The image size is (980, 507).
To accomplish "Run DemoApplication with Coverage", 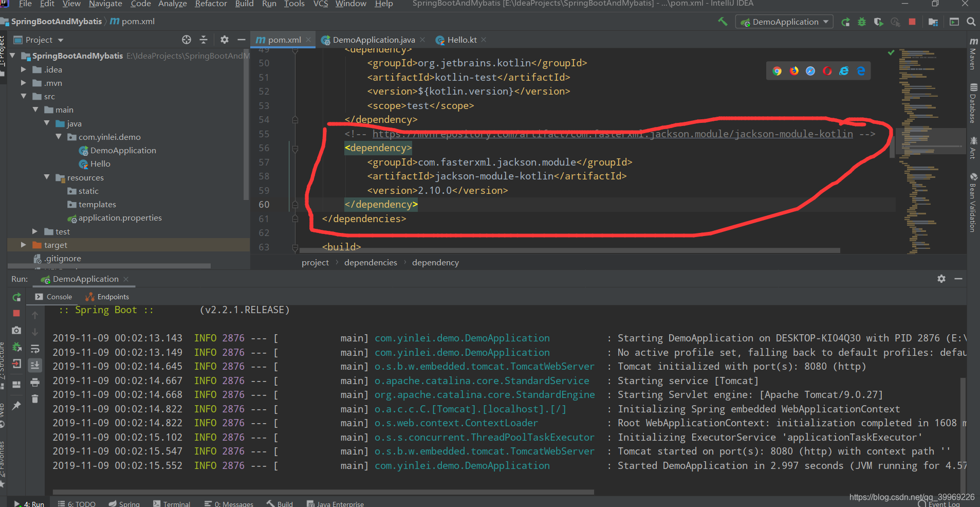I will point(880,22).
